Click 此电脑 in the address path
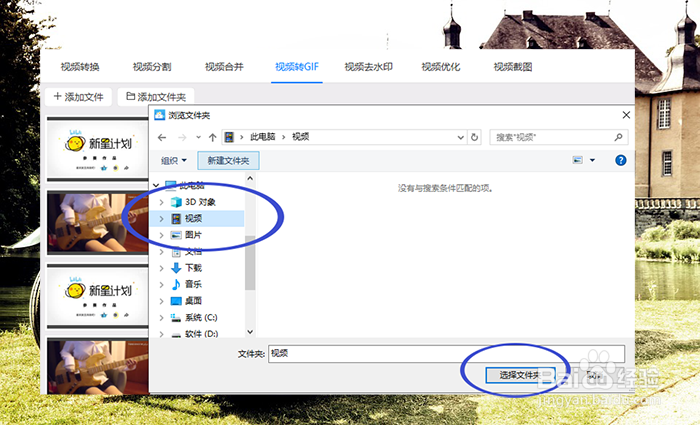Screen dimensions: 700x425 pos(262,137)
